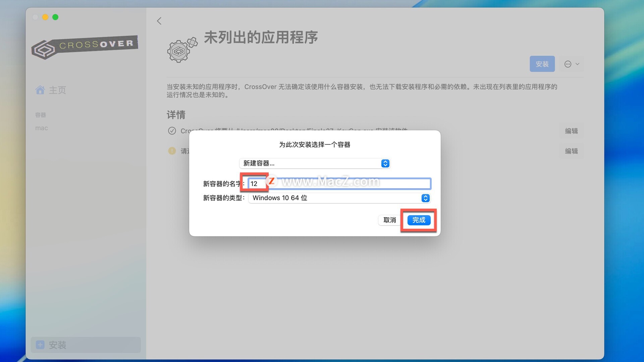Viewport: 644px width, 362px height.
Task: Click the blue 安装 button at top right
Action: coord(542,64)
